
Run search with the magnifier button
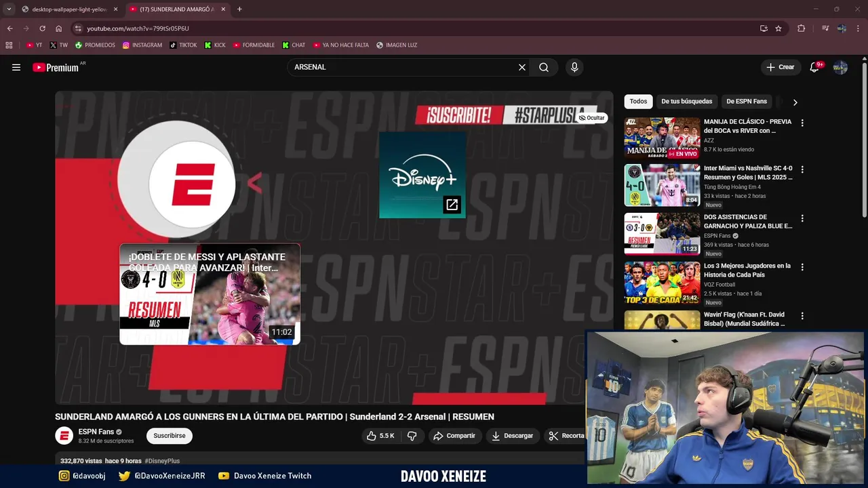click(x=544, y=67)
